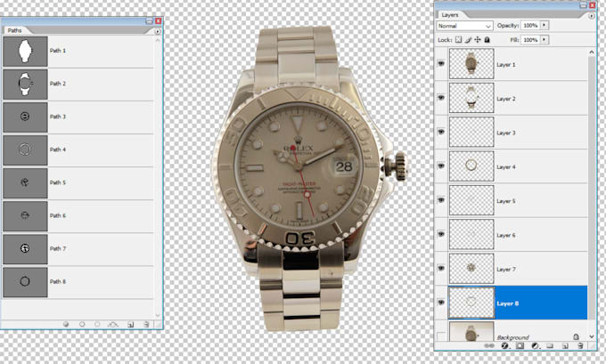Click the Background layer lock icon
606x364 pixels.
(x=577, y=336)
